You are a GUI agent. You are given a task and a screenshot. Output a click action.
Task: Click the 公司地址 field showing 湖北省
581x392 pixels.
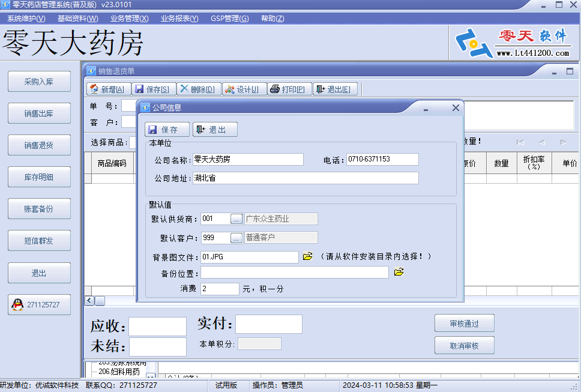point(306,178)
